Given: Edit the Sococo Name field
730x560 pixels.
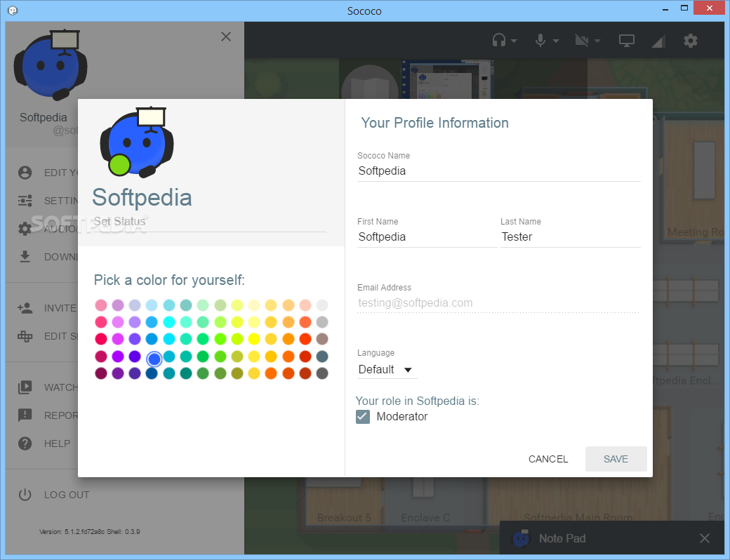Looking at the screenshot, I should 498,171.
